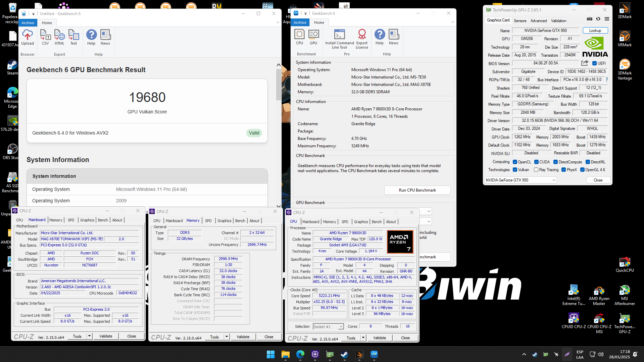Toggle CUDA checkbox in GPU-Z
The width and height of the screenshot is (644, 362).
tap(536, 162)
